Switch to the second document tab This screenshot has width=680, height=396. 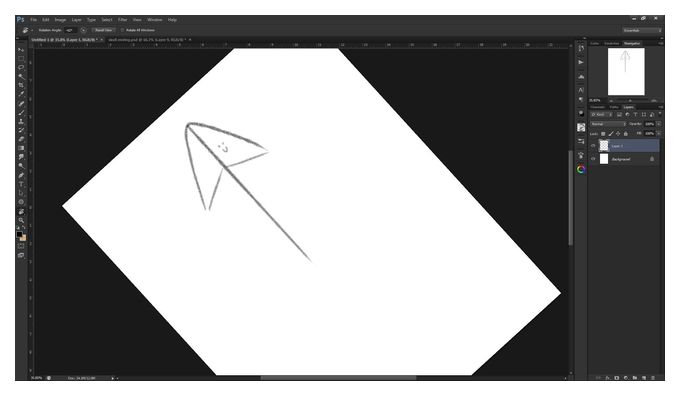147,39
